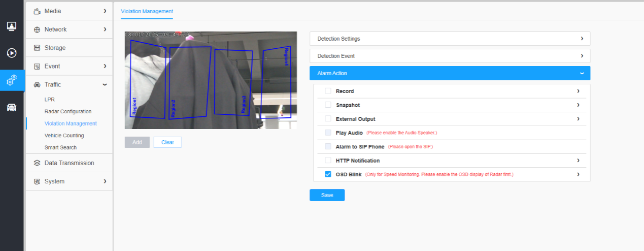Screen dimensions: 644x251
Task: Expand the Record row arrow
Action: point(578,91)
